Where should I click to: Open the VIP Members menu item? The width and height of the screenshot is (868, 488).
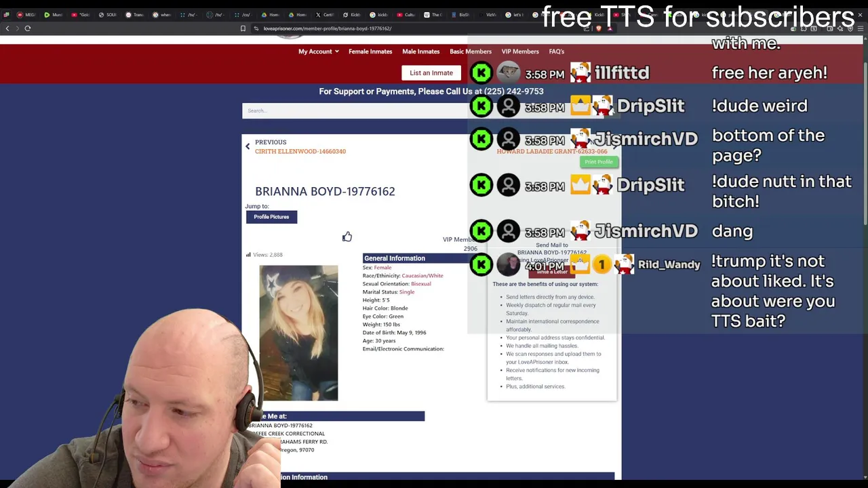(x=520, y=52)
